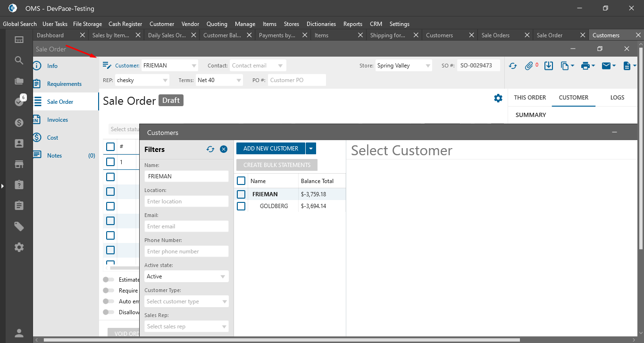Toggle the Estimate switch
Viewport: 644px width, 343px height.
pos(109,280)
